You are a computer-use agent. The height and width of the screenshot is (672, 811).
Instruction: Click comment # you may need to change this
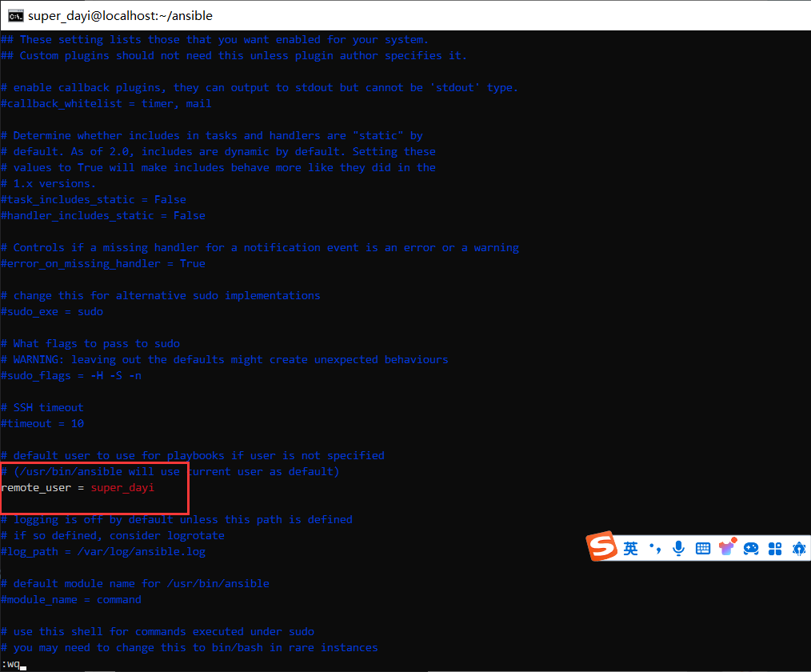pyautogui.click(x=190, y=648)
